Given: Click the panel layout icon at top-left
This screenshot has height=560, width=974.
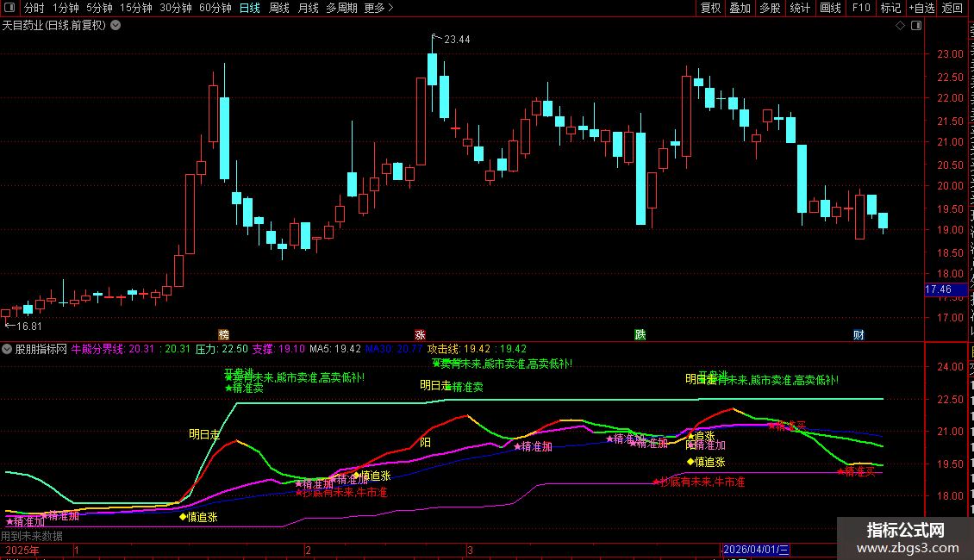Looking at the screenshot, I should point(9,8).
